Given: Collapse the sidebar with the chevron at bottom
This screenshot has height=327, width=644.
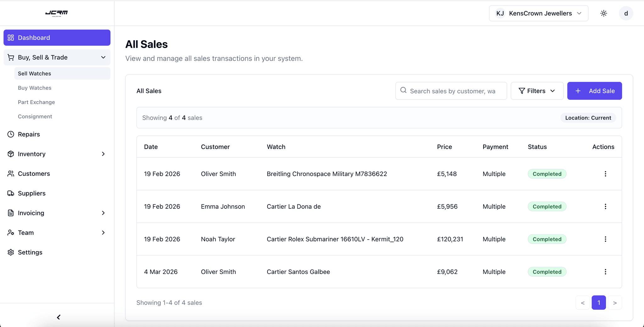Looking at the screenshot, I should 58,317.
